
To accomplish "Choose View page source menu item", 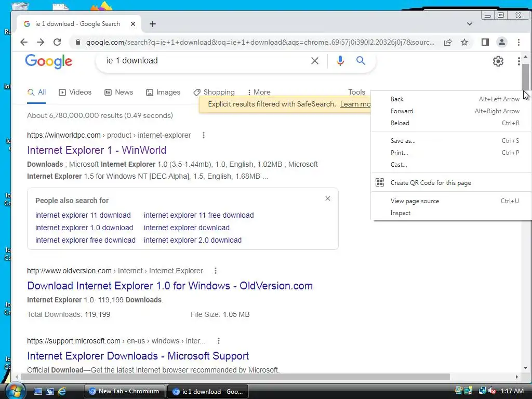I will pyautogui.click(x=451, y=201).
